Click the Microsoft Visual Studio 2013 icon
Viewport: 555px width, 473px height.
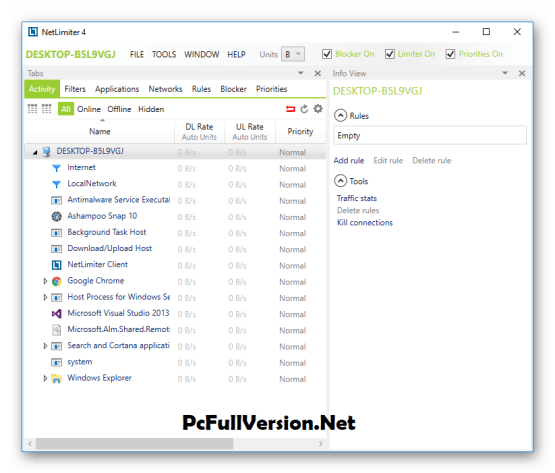pyautogui.click(x=56, y=314)
